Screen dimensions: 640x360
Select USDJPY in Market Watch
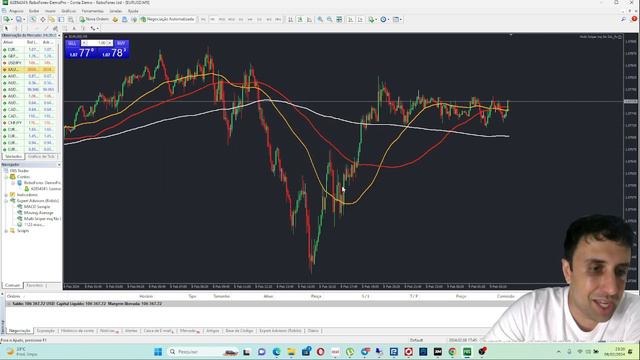coord(29,63)
